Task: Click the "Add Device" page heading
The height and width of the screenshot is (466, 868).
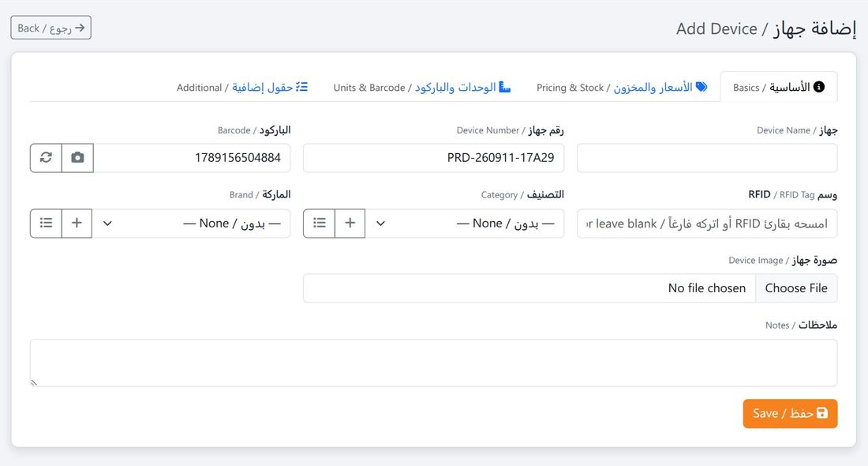Action: click(x=766, y=28)
